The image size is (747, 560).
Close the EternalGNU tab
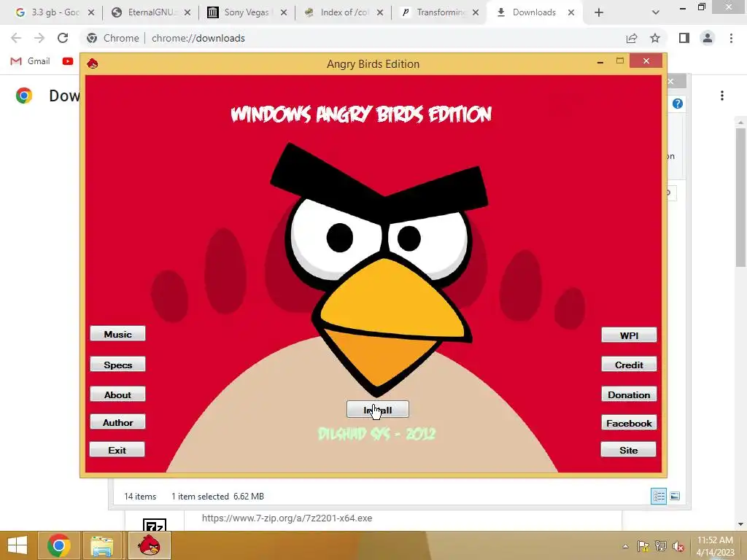tap(187, 12)
